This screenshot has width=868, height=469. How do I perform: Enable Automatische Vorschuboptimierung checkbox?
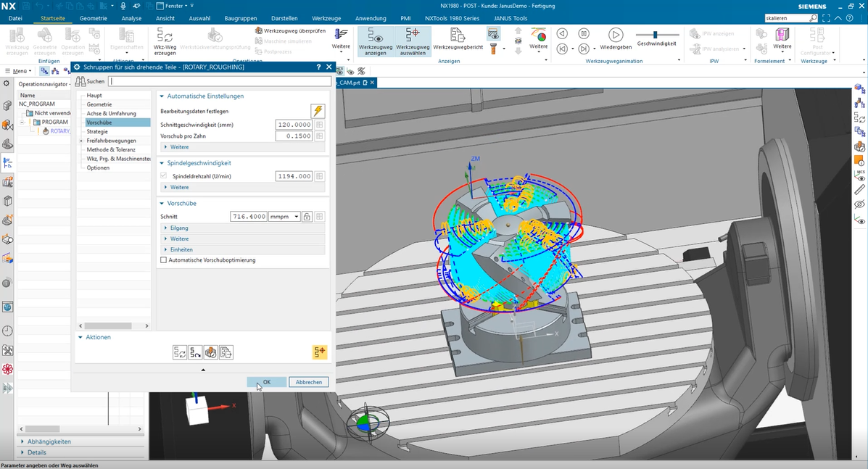pyautogui.click(x=163, y=260)
